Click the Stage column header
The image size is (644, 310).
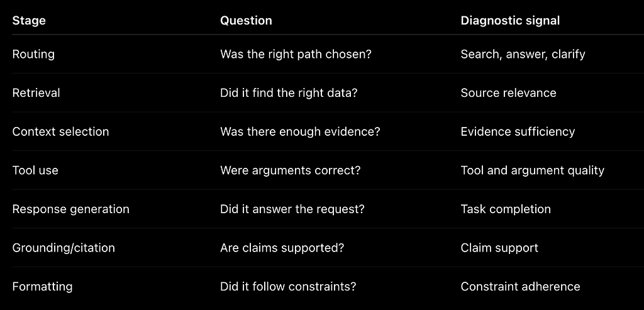(x=29, y=21)
